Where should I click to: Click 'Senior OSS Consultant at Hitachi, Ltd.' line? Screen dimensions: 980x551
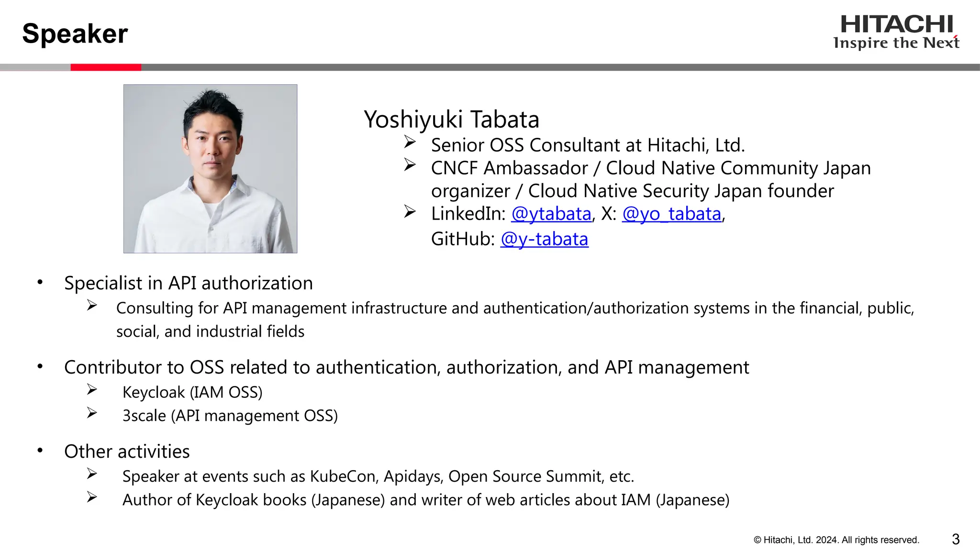[588, 145]
